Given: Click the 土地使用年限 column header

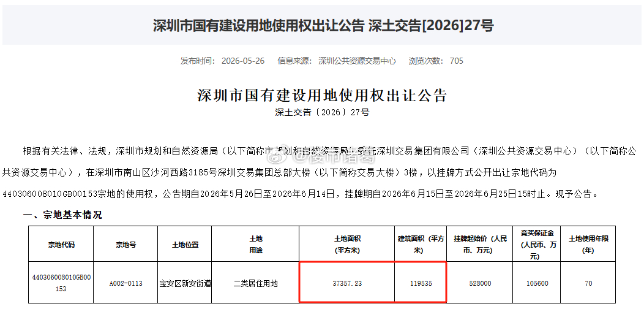Looking at the screenshot, I should pyautogui.click(x=588, y=244).
